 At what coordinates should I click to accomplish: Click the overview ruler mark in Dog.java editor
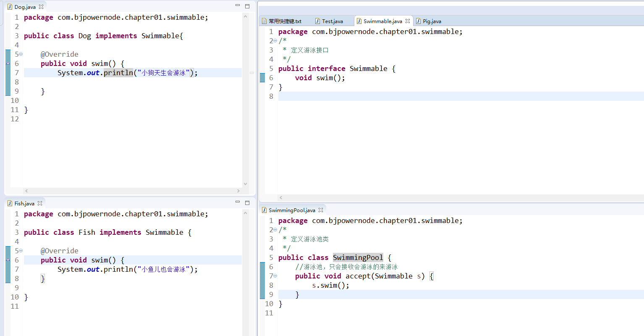tap(252, 73)
